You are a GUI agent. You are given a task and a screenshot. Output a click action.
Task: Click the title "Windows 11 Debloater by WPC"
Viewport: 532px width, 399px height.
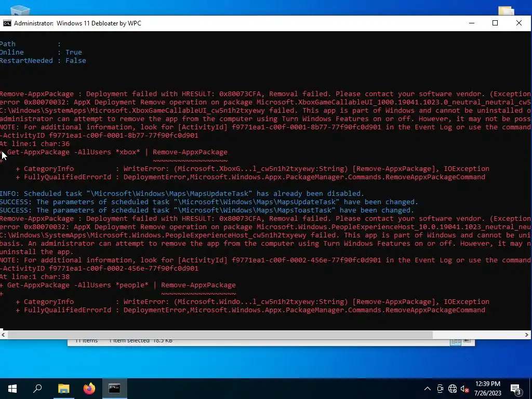(99, 23)
